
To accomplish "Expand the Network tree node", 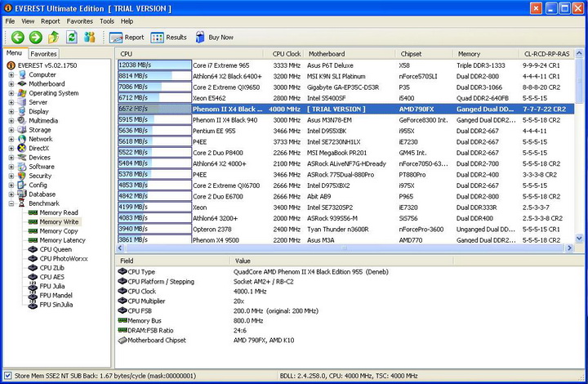I will click(x=11, y=139).
